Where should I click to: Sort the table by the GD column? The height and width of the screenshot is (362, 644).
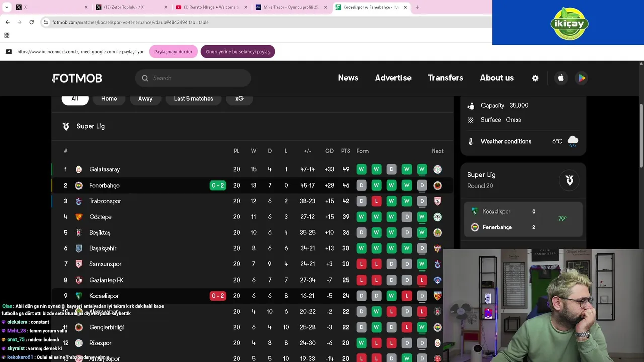[329, 151]
